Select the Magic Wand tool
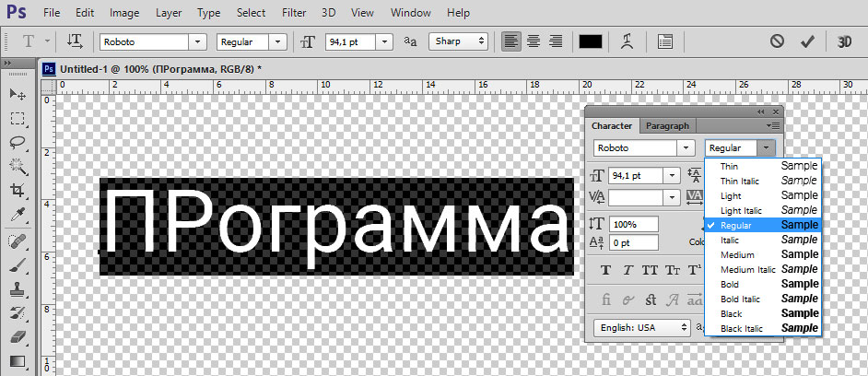Screen dimensions: 868x376 pyautogui.click(x=18, y=166)
